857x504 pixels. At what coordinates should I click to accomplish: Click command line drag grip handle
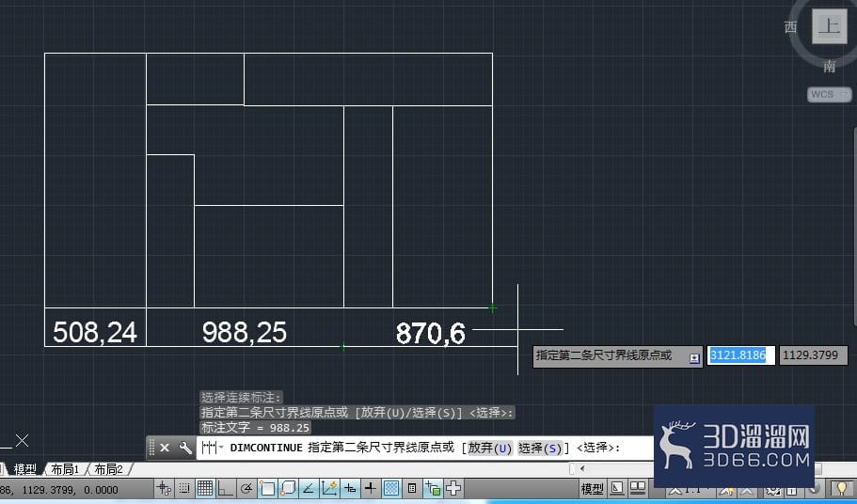152,448
